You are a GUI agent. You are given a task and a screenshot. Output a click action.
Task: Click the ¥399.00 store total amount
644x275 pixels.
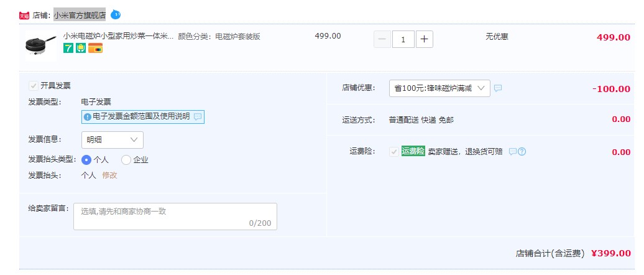click(610, 253)
